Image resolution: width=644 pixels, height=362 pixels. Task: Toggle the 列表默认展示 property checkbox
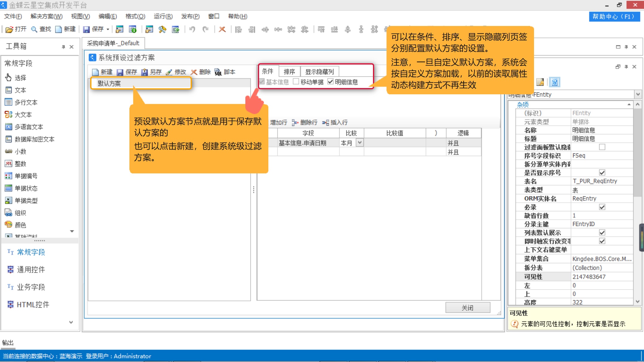click(x=602, y=233)
